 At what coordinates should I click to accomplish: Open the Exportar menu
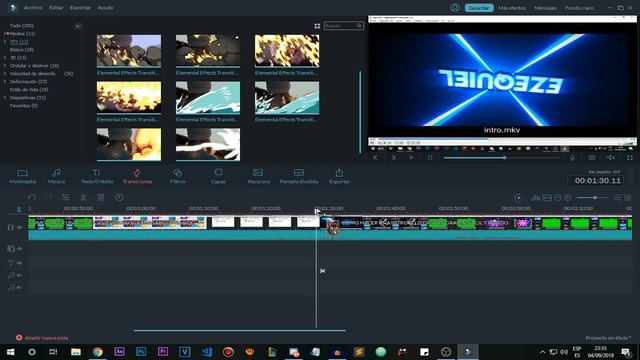(80, 8)
